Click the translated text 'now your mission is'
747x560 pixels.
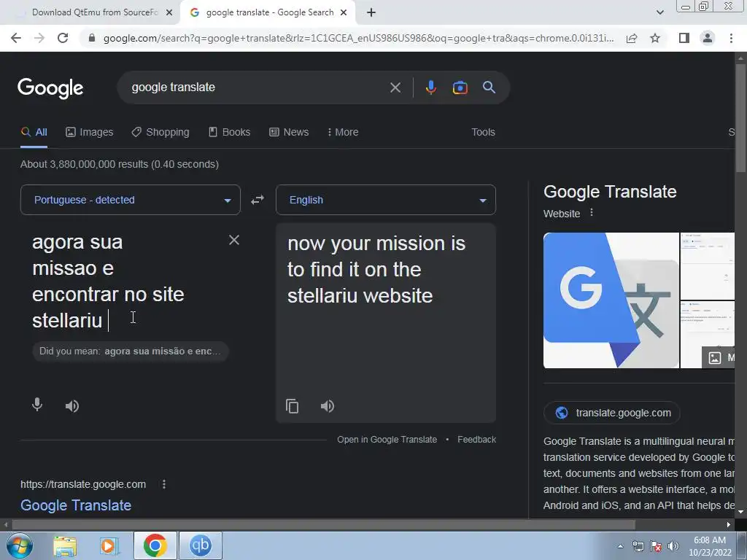[376, 244]
